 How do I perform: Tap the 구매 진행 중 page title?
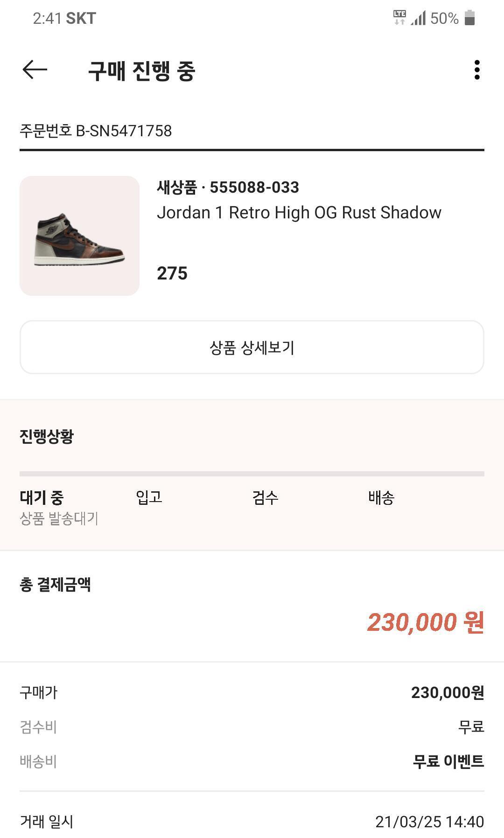(x=141, y=71)
